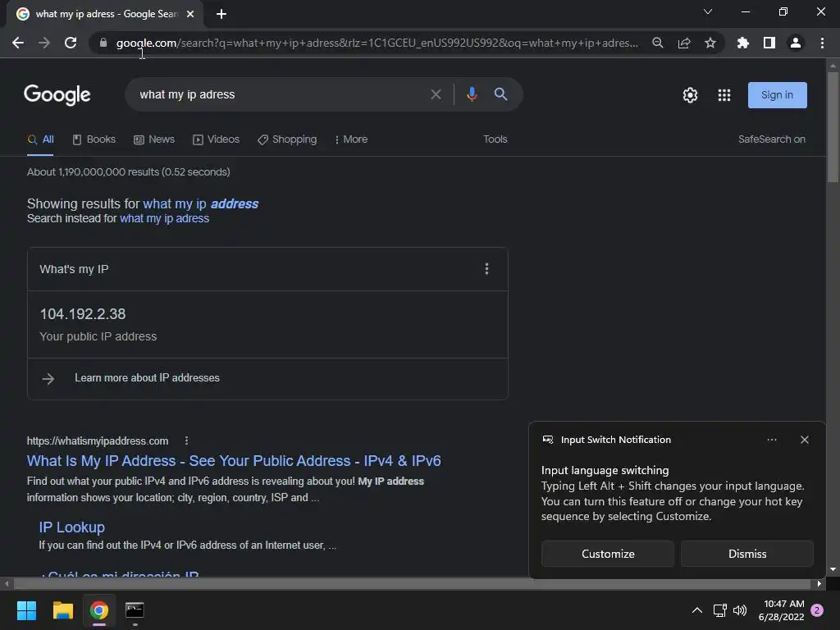Click Customize in the notification
840x630 pixels.
click(x=608, y=554)
